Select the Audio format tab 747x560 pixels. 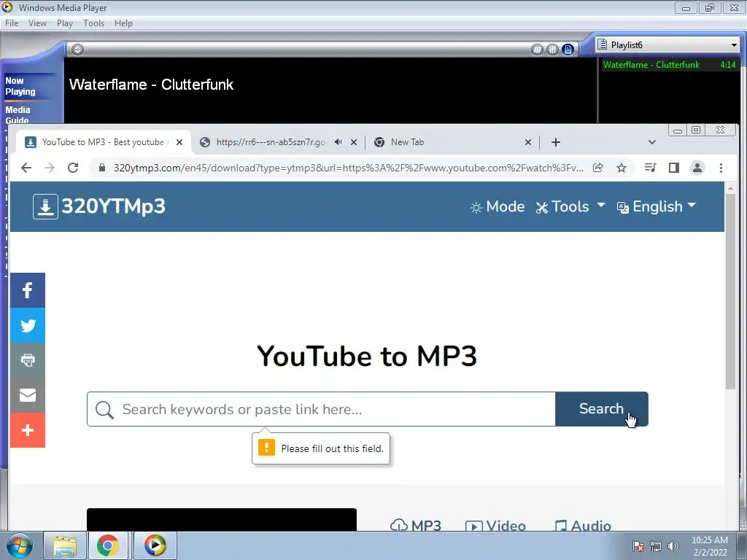click(x=583, y=525)
